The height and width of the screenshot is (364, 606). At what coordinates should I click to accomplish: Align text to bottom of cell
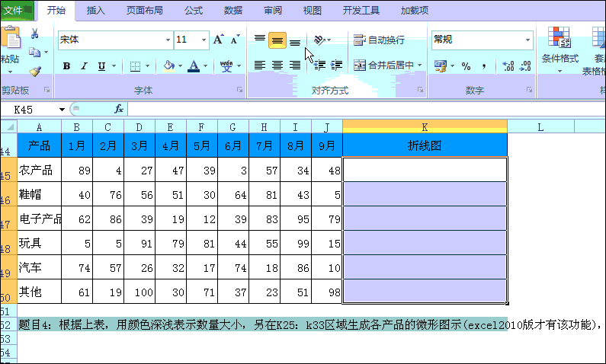tap(295, 41)
